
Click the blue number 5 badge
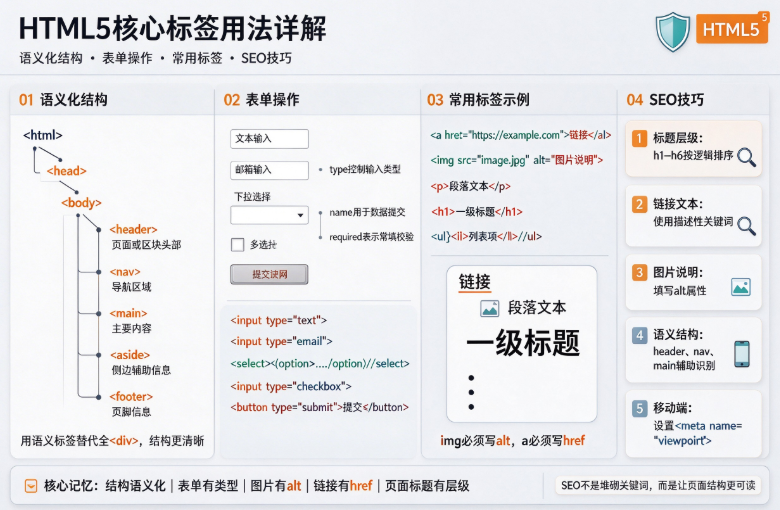tap(639, 408)
